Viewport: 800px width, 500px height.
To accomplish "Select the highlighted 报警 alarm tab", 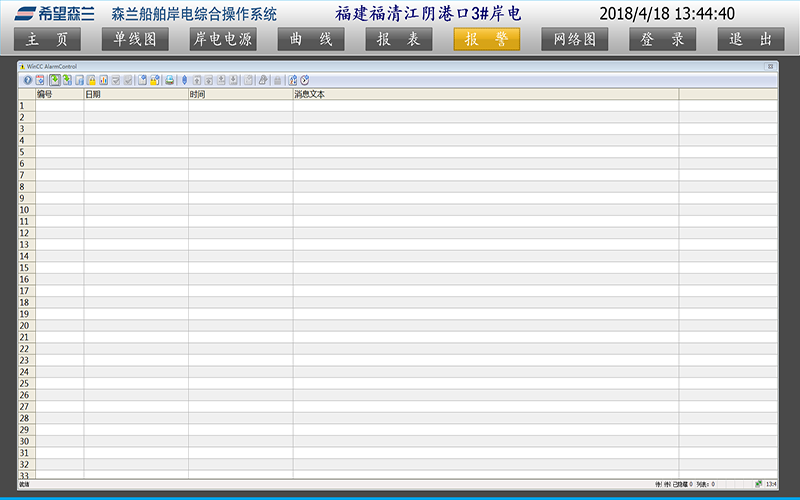I will tap(487, 39).
